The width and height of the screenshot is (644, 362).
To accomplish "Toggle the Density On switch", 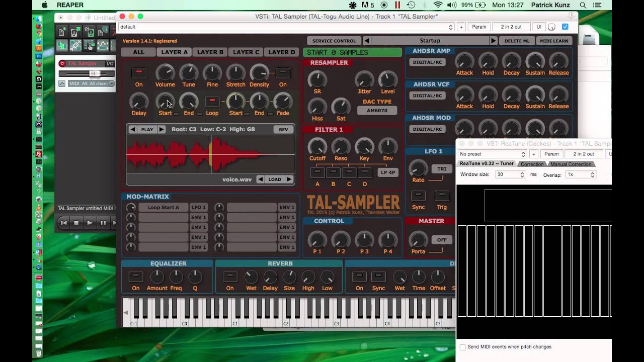I will (x=283, y=73).
